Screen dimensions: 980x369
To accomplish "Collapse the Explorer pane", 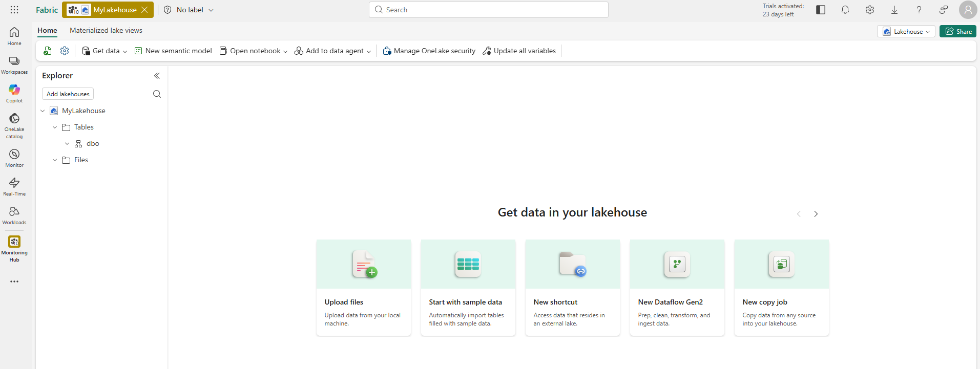I will click(x=157, y=76).
